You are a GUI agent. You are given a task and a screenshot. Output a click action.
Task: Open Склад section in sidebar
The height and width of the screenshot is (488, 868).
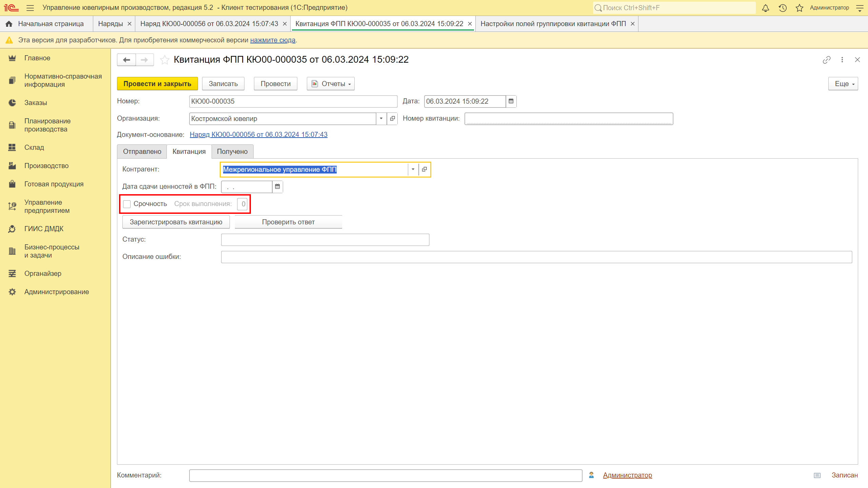34,147
